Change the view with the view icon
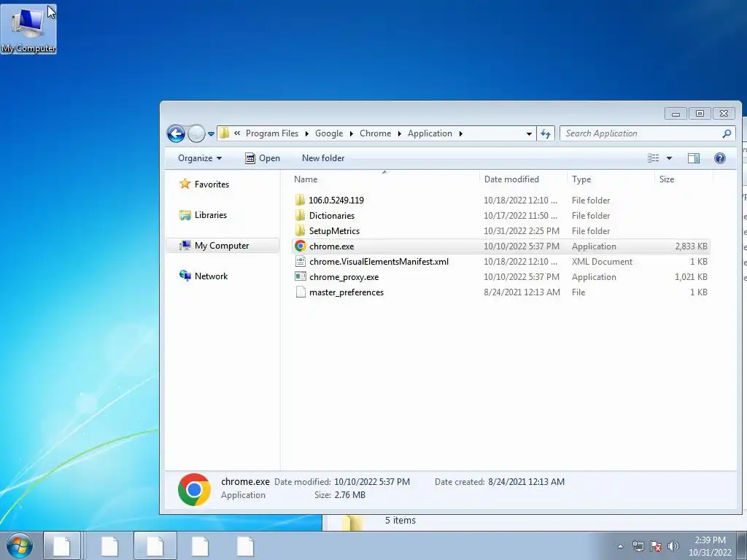This screenshot has width=747, height=560. pyautogui.click(x=653, y=158)
